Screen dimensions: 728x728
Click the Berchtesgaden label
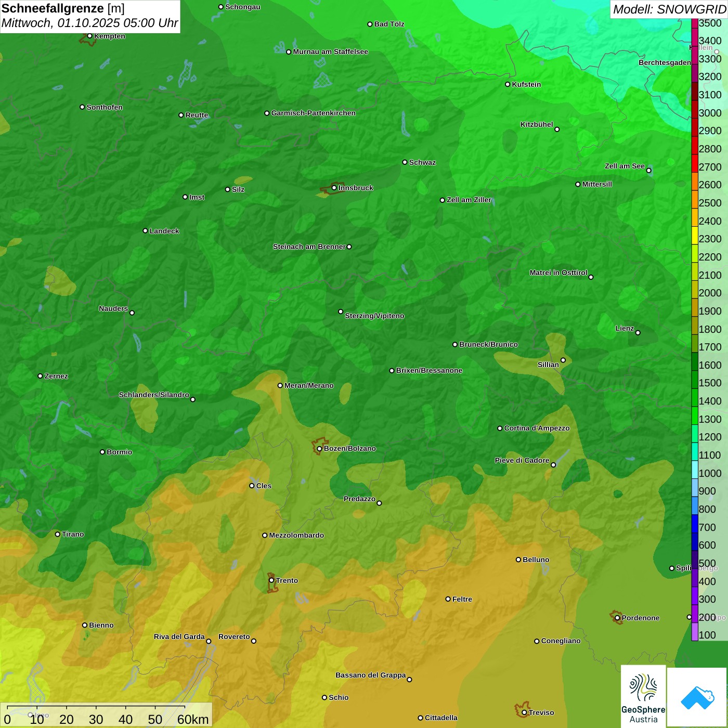(x=665, y=62)
